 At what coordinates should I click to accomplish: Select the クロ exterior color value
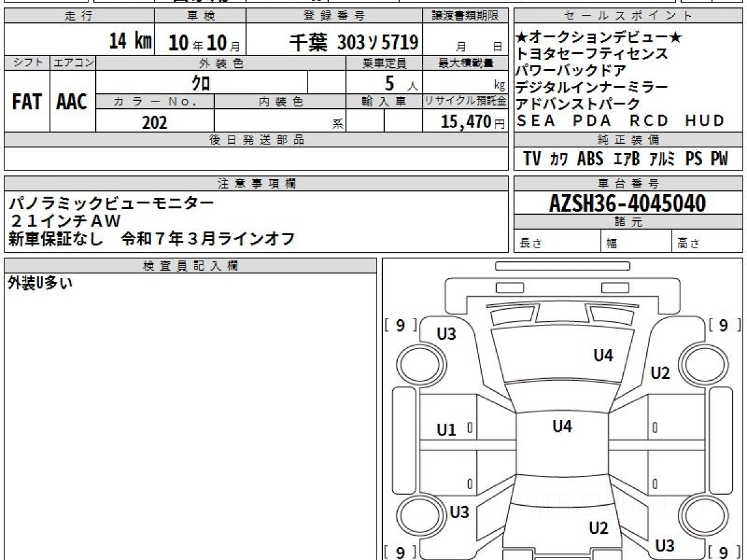pyautogui.click(x=200, y=83)
